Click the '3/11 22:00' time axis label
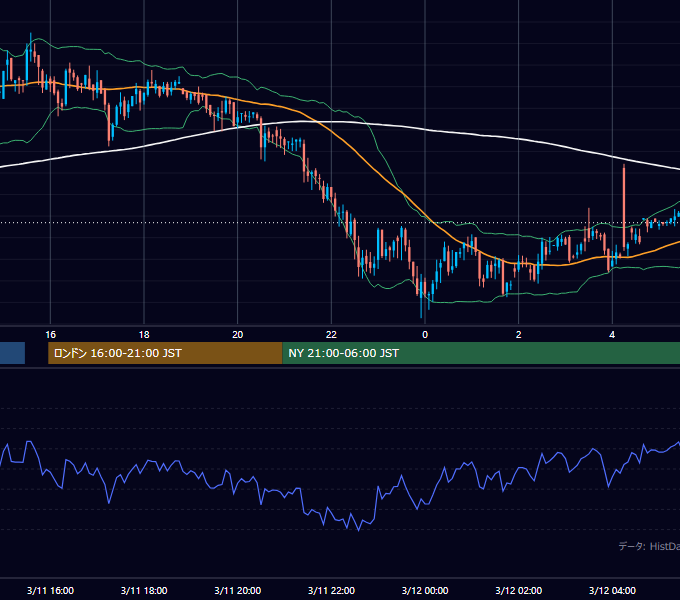 pos(331,590)
